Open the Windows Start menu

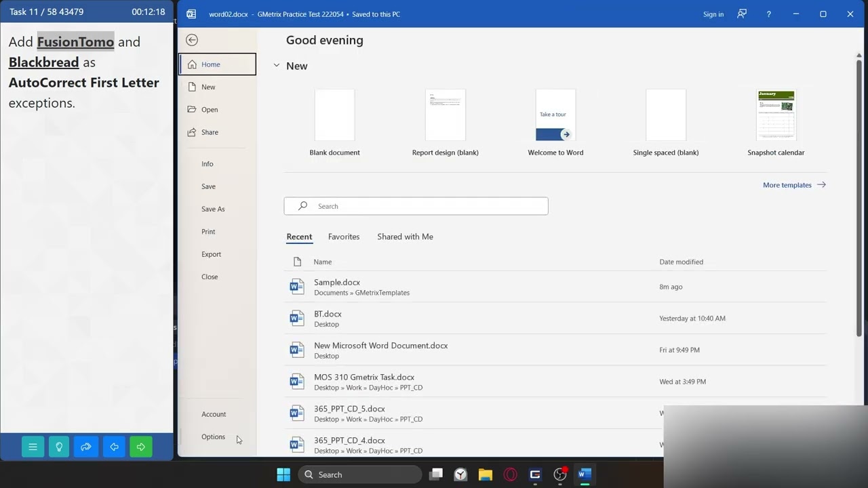(283, 474)
